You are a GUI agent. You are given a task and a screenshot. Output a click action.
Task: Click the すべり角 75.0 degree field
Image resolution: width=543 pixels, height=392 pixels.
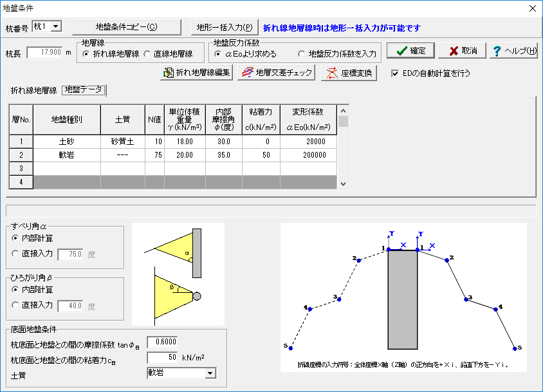[71, 254]
